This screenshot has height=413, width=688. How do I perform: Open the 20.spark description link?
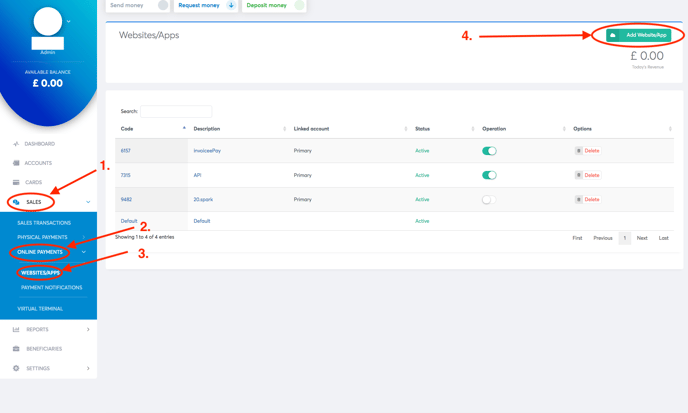203,199
